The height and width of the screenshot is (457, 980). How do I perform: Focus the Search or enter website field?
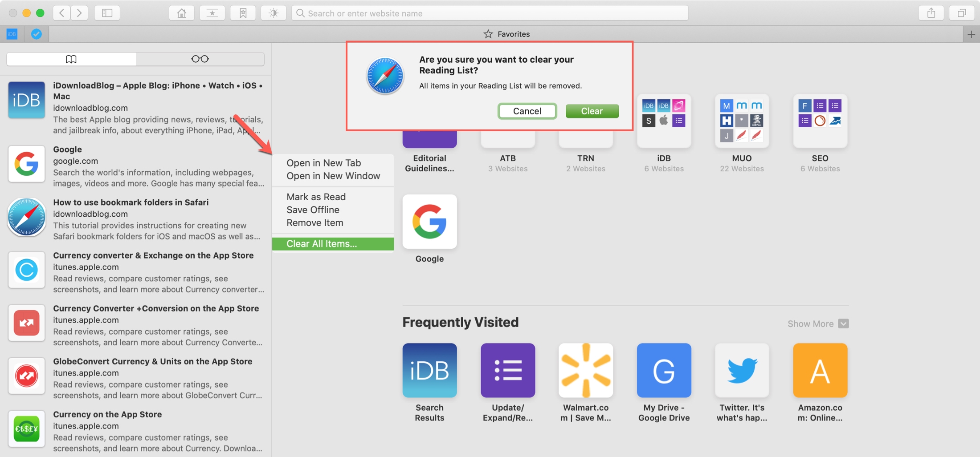tap(490, 13)
